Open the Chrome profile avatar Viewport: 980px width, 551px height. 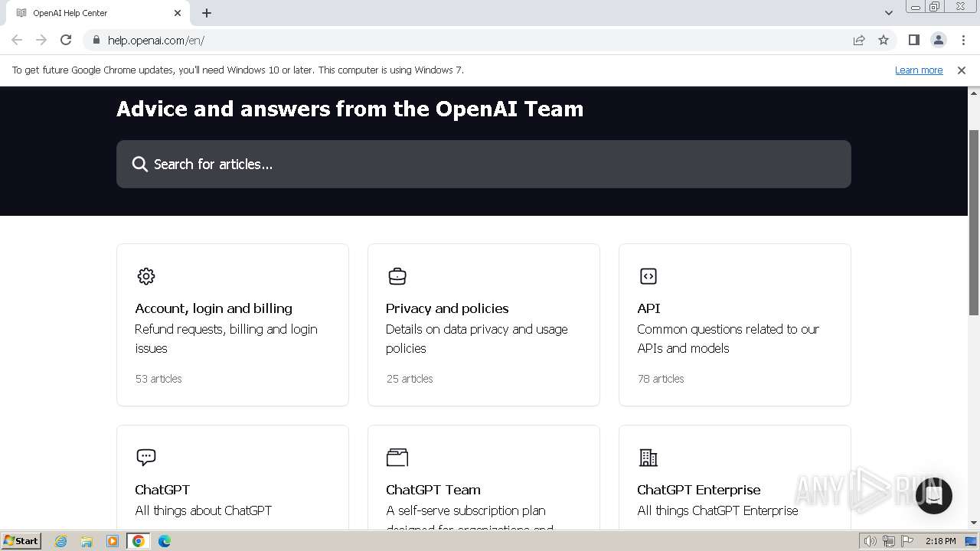pos(938,41)
